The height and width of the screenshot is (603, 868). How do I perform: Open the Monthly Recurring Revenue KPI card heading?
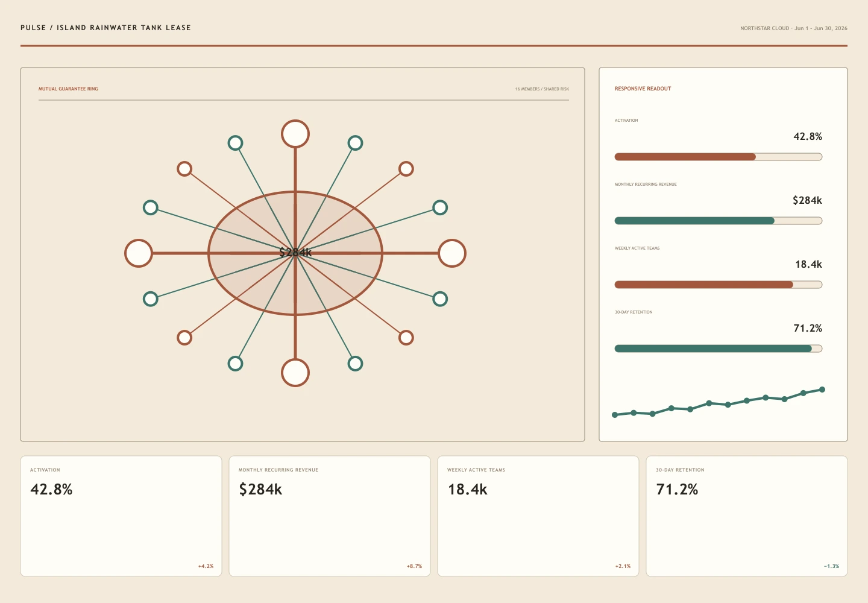pos(278,470)
